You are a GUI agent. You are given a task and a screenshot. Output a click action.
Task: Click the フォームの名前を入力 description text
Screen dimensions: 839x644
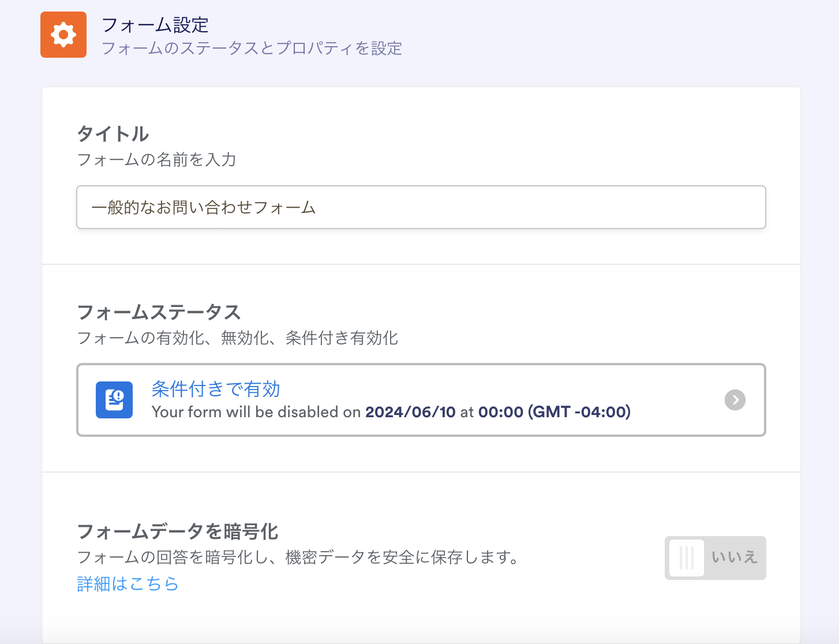157,160
